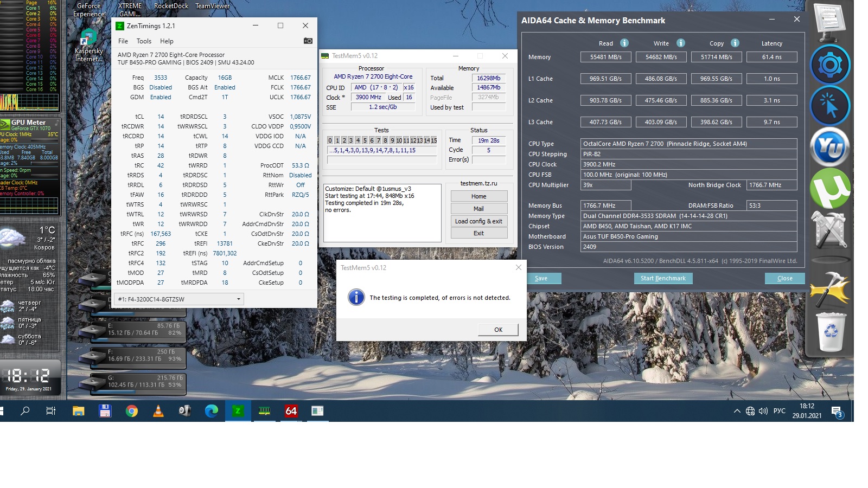
Task: Click Start Benchmark in AIDA64
Action: tap(663, 278)
